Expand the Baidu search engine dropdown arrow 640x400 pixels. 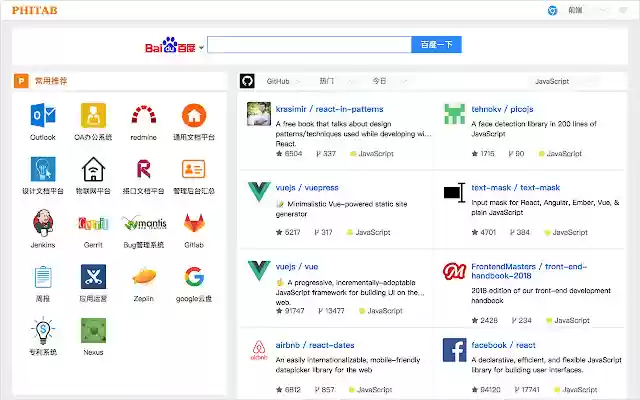tap(201, 48)
